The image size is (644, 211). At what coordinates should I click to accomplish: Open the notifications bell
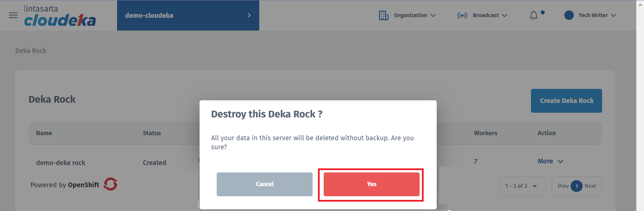click(x=534, y=15)
